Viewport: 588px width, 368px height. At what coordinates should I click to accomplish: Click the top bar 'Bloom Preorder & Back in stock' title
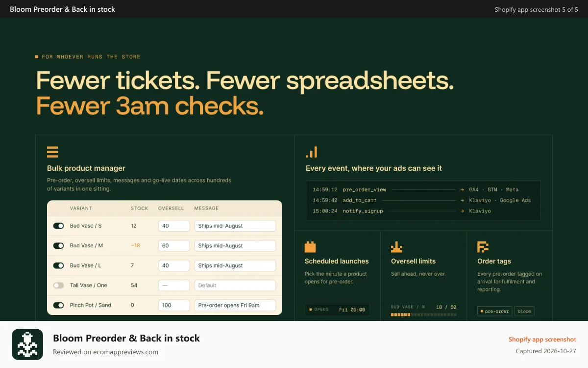point(62,9)
